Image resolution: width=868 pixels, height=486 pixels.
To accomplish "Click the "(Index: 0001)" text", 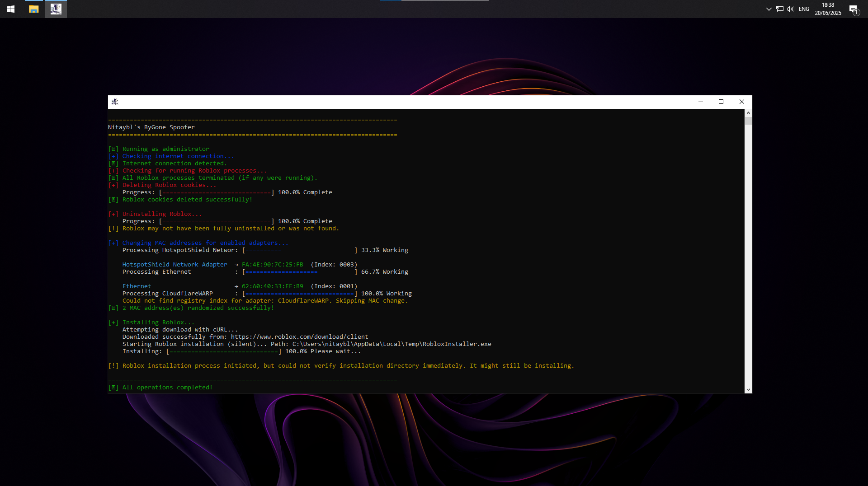I will (334, 286).
